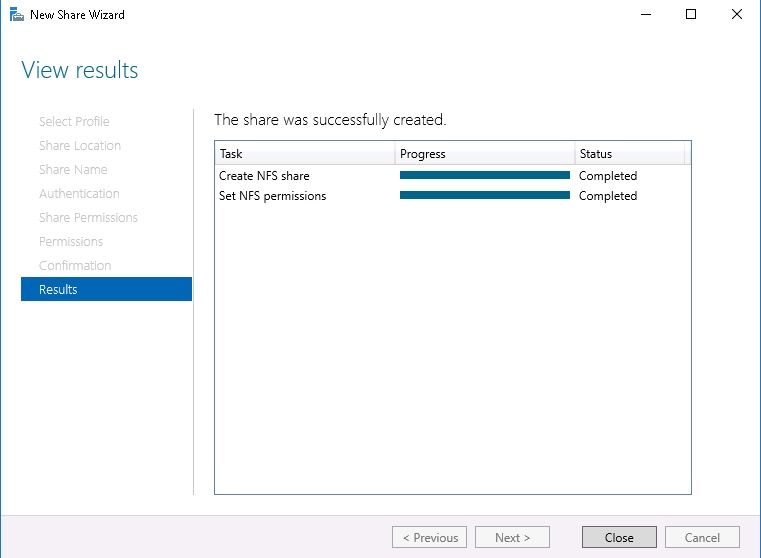
Task: Select the Select Profile step
Action: coord(74,121)
